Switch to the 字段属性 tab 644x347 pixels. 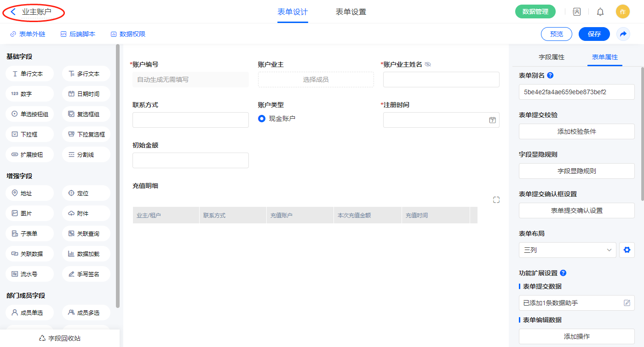[551, 57]
